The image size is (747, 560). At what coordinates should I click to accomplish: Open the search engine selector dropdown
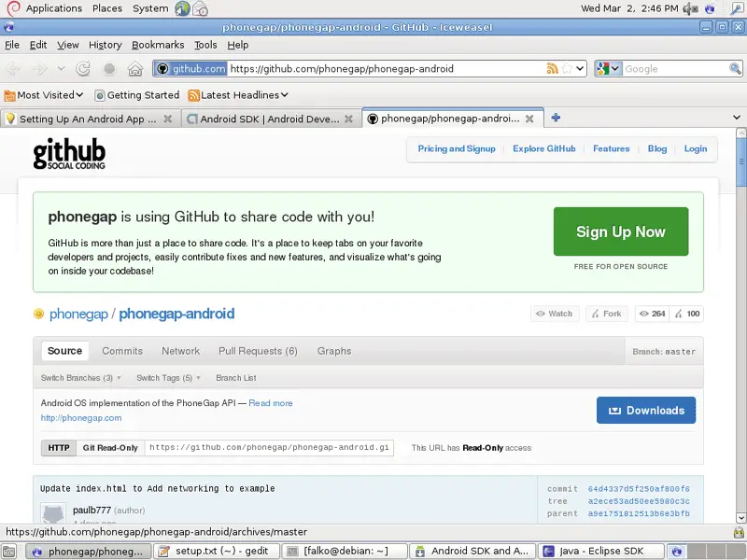[x=609, y=68]
